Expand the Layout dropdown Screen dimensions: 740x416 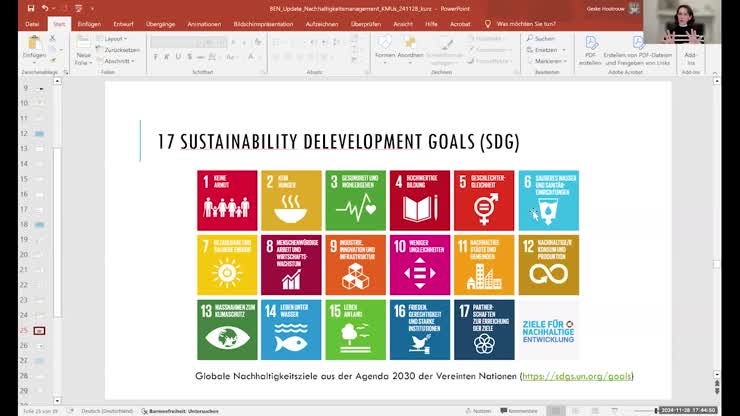tap(116, 38)
